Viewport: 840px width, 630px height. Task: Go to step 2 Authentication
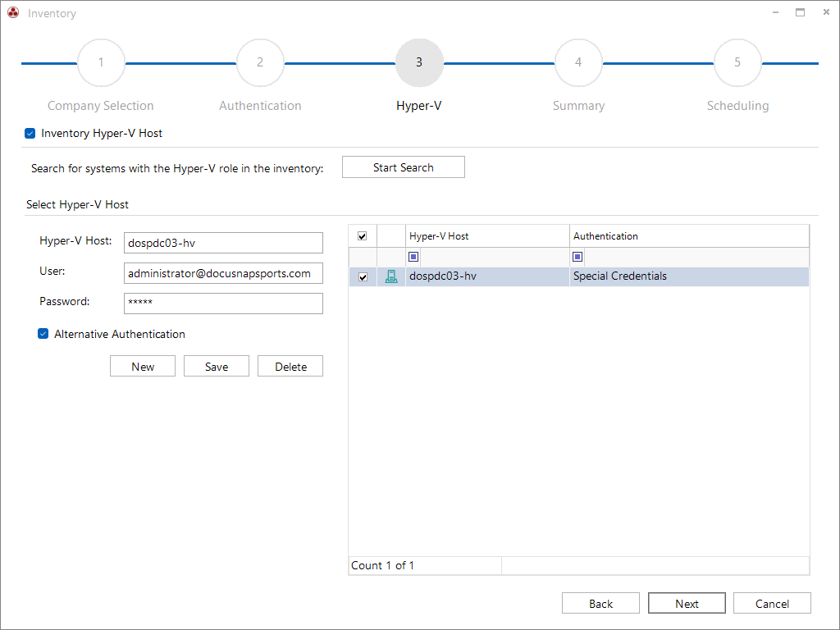260,62
